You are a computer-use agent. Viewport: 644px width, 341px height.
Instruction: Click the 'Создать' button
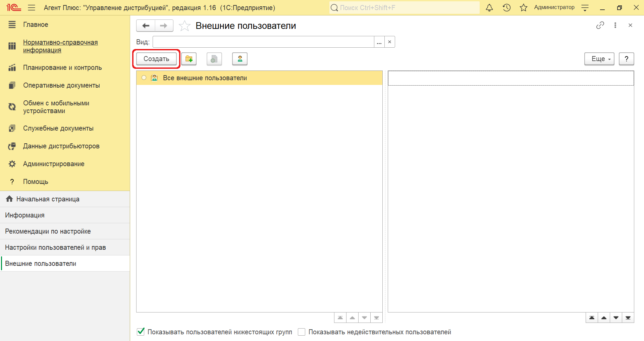pyautogui.click(x=156, y=59)
